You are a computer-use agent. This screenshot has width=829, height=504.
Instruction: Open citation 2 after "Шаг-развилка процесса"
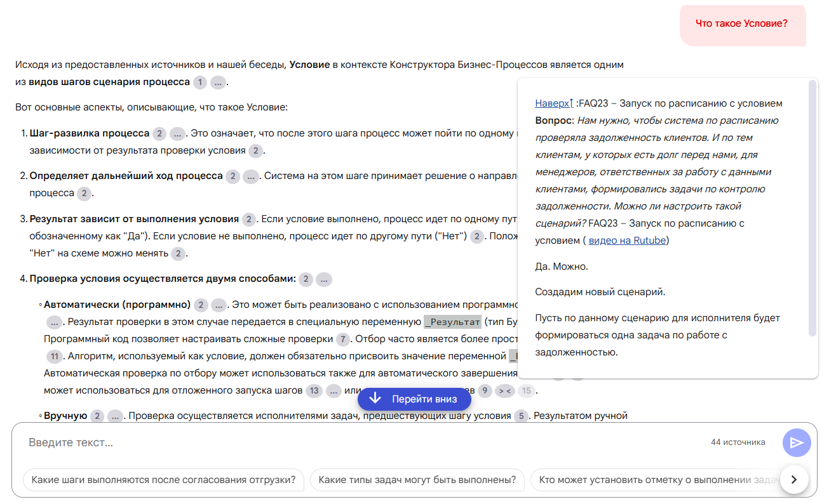click(x=159, y=134)
